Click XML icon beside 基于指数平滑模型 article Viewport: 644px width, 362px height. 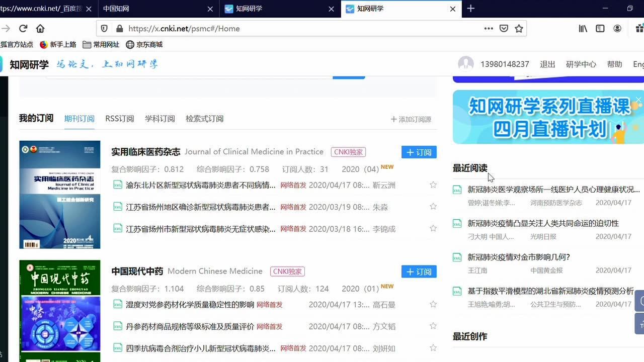click(457, 291)
